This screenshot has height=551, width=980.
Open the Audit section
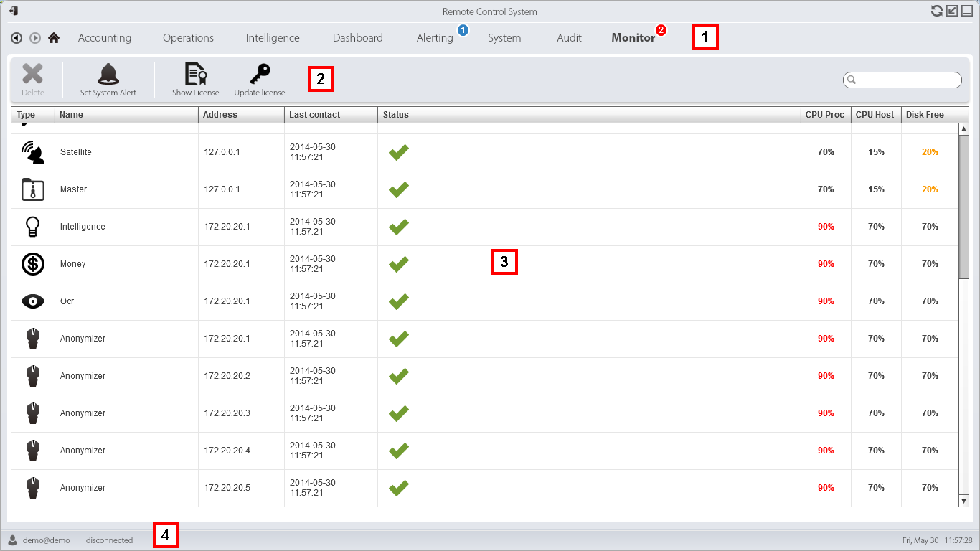570,38
